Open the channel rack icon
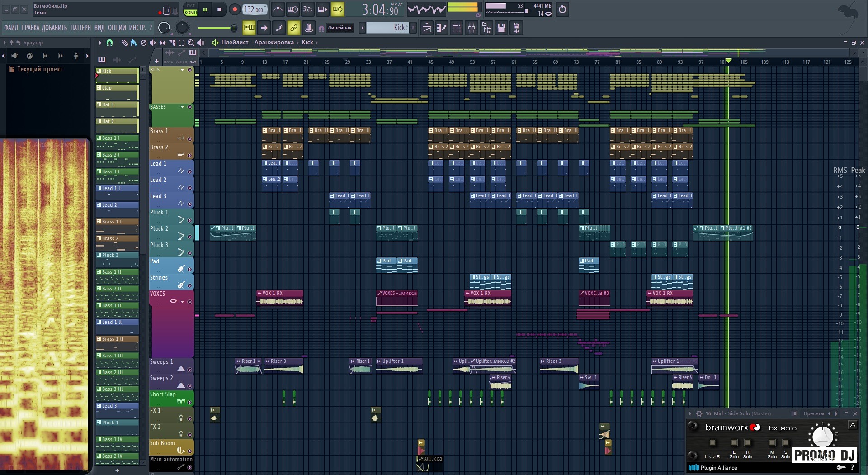The width and height of the screenshot is (868, 475). tap(457, 28)
